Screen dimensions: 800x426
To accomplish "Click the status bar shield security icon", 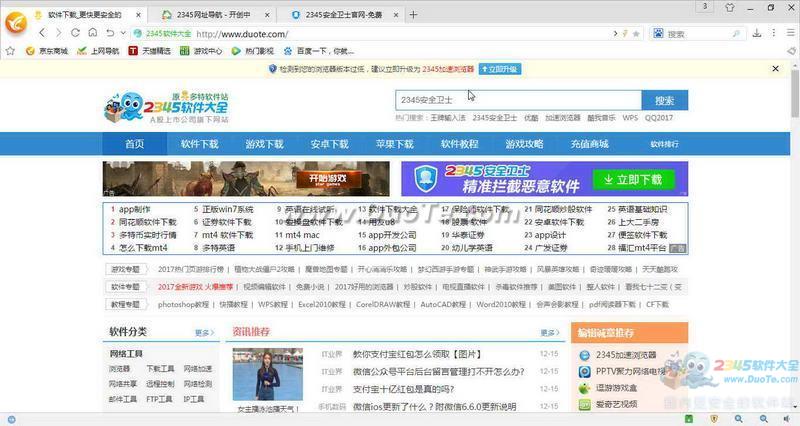I will pos(714,419).
